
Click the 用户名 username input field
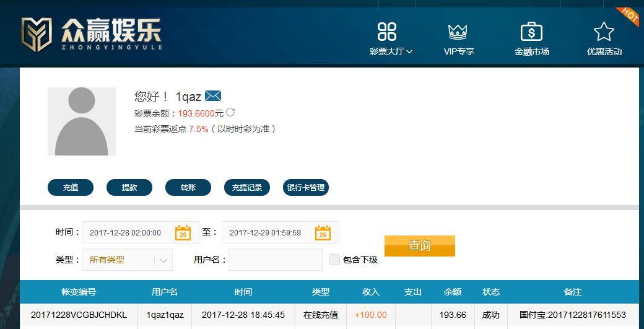point(276,260)
